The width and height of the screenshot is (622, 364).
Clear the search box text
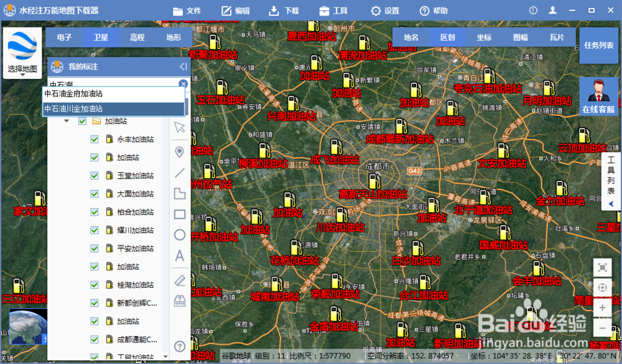(183, 84)
